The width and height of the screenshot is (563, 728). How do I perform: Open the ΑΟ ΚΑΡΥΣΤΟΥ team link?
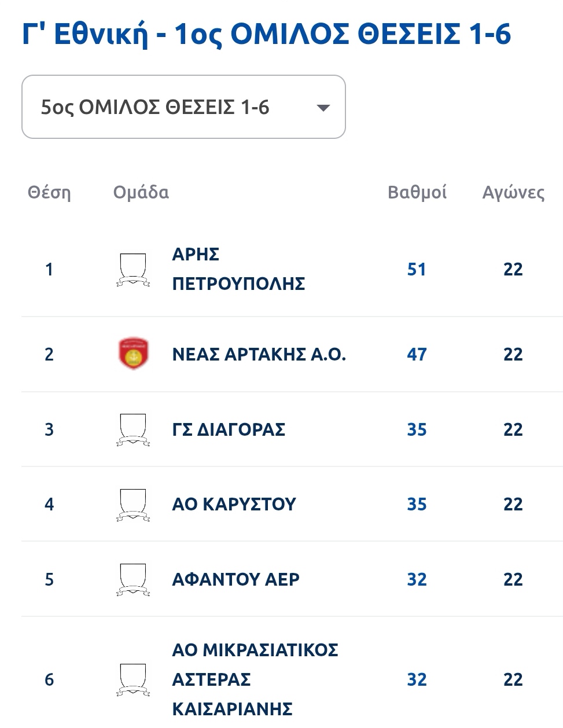pyautogui.click(x=234, y=504)
